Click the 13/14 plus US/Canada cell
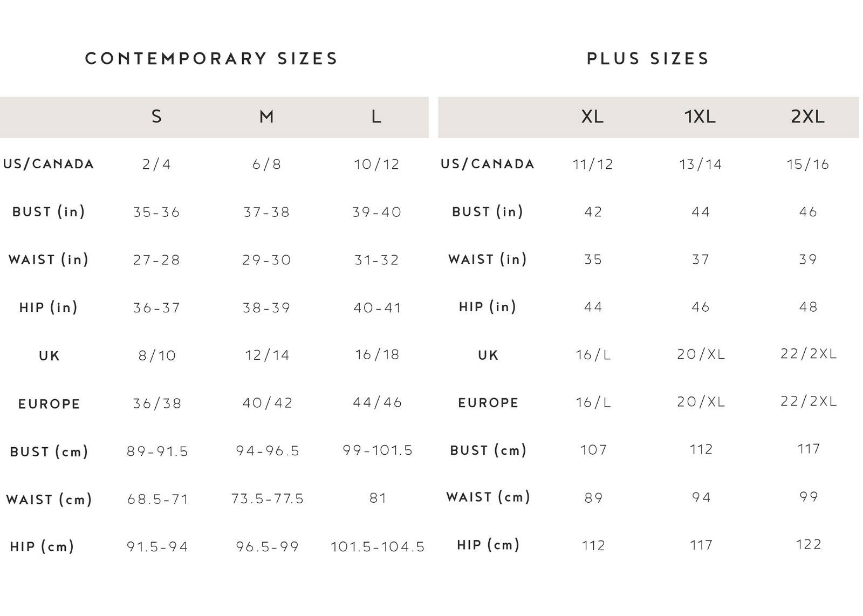Image resolution: width=863 pixels, height=616 pixels. tap(700, 165)
